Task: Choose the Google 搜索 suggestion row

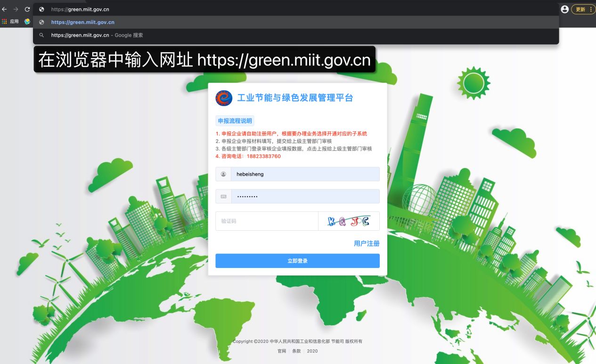Action: pyautogui.click(x=97, y=35)
